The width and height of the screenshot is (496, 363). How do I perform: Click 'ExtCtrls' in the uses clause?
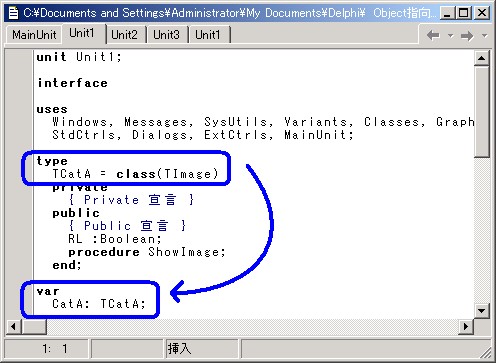point(236,135)
